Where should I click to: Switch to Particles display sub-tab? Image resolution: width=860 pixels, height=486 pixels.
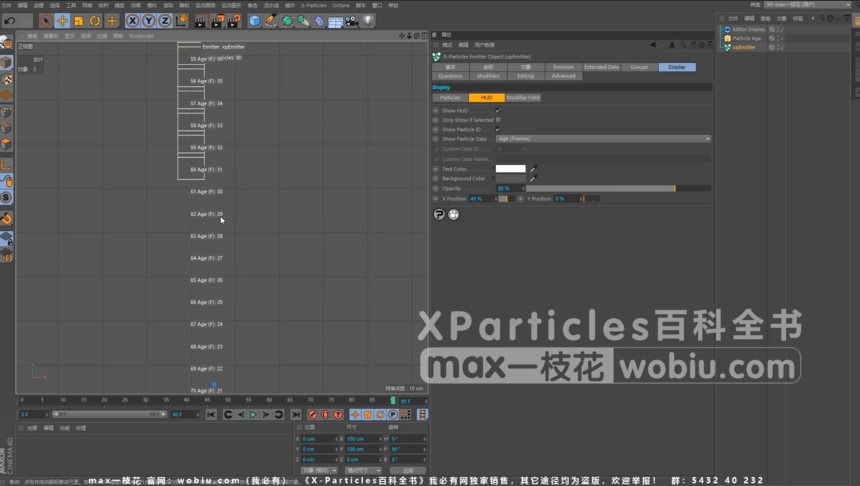[450, 98]
